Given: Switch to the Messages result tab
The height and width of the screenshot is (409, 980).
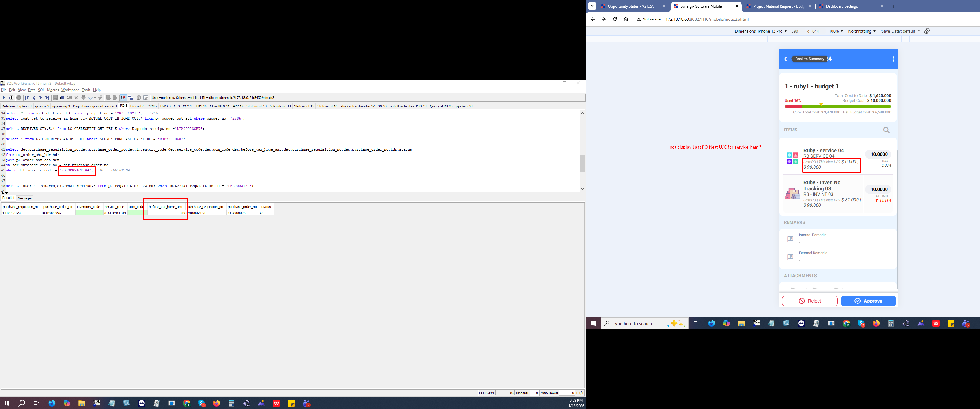Looking at the screenshot, I should coord(25,198).
